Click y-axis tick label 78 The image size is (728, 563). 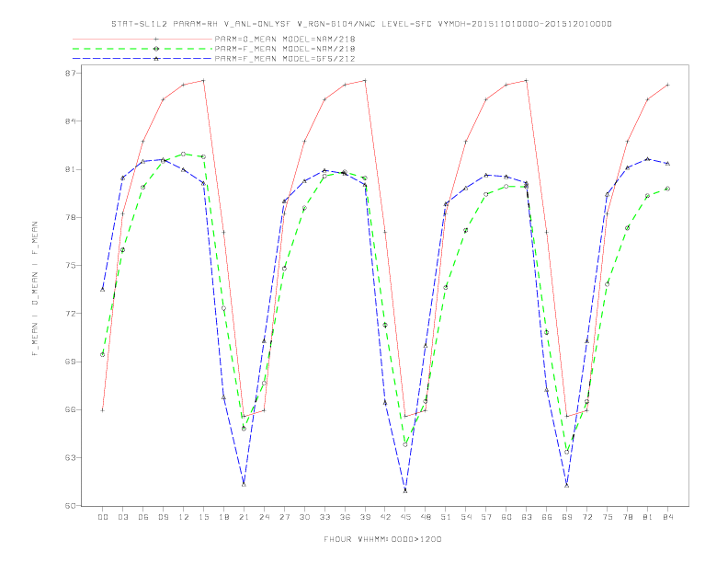tap(71, 217)
